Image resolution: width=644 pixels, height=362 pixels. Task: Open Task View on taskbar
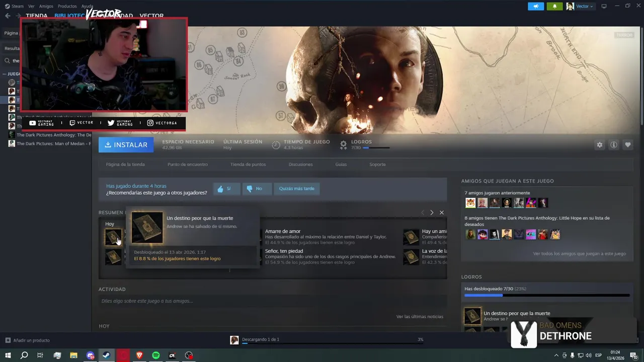click(x=40, y=355)
